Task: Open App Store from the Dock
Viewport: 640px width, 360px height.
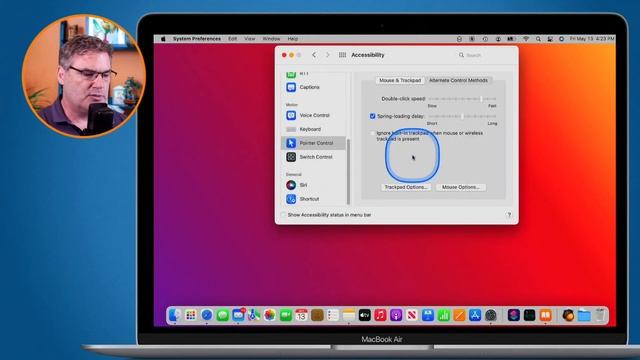Action: [x=475, y=315]
